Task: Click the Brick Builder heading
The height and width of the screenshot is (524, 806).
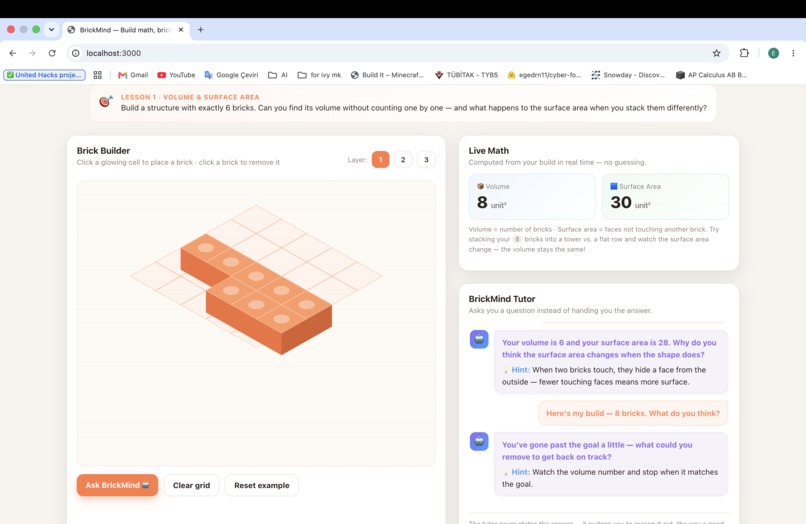Action: coord(103,151)
